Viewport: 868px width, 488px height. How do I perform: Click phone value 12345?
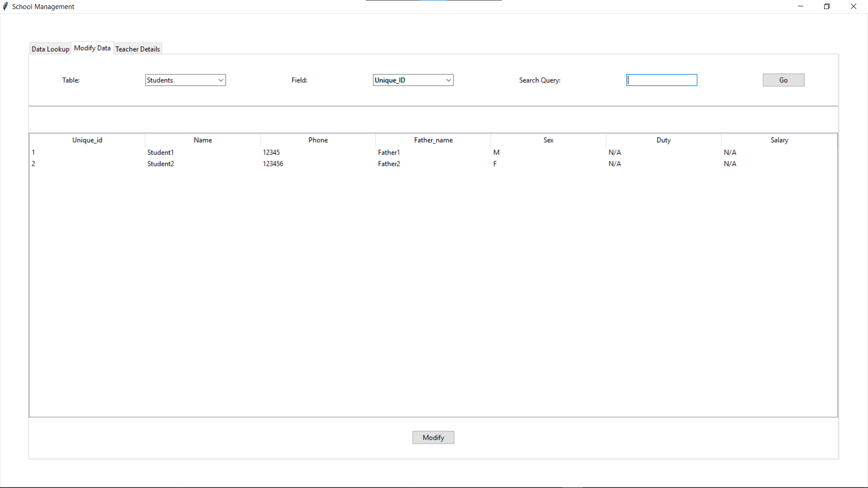271,152
